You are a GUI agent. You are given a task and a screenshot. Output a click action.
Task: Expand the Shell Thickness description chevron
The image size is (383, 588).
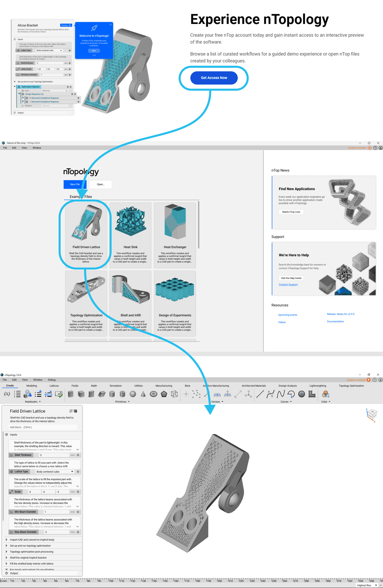click(x=78, y=449)
